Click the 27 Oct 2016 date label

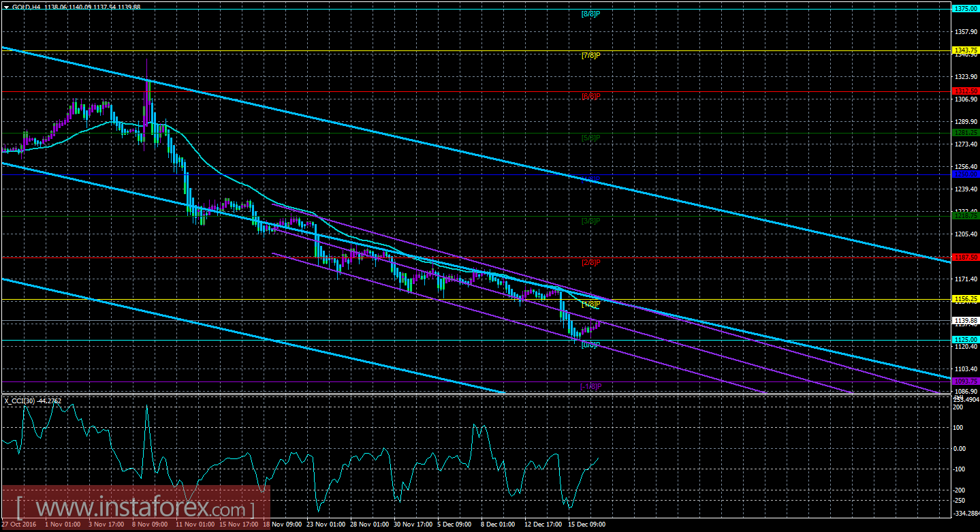coord(20,525)
